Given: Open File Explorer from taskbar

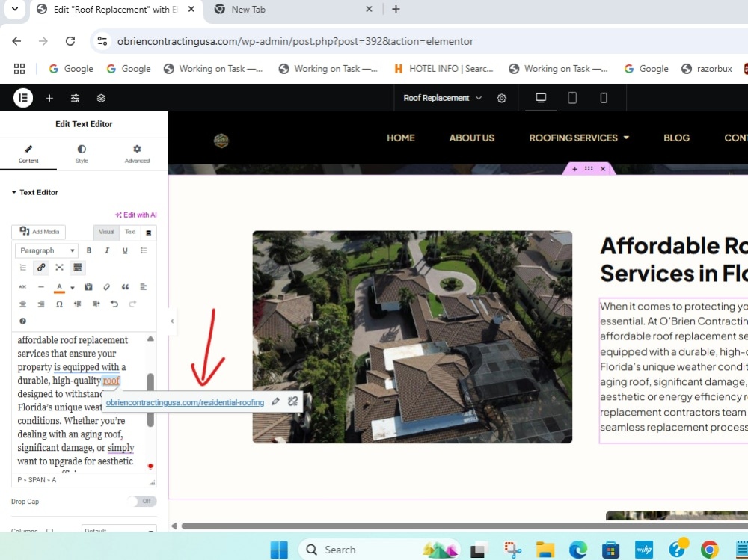Looking at the screenshot, I should [x=545, y=550].
